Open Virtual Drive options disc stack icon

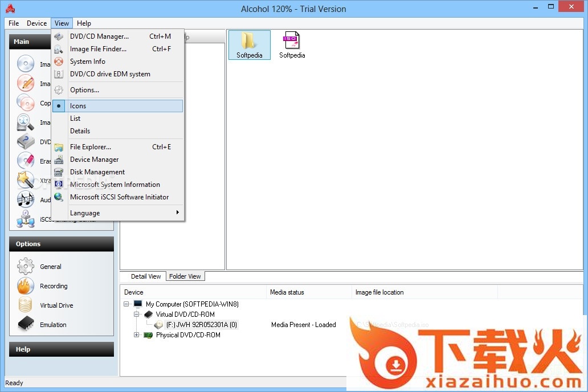(26, 305)
